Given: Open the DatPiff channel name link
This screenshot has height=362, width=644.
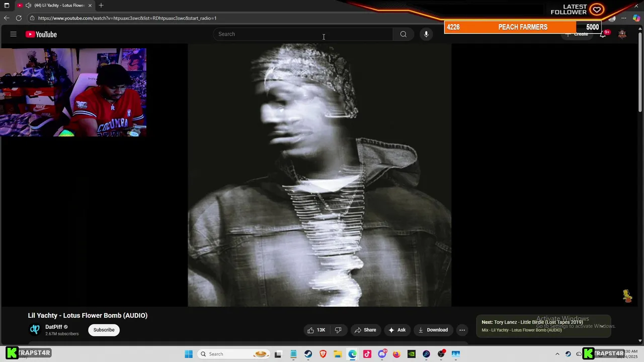Looking at the screenshot, I should pos(54,327).
